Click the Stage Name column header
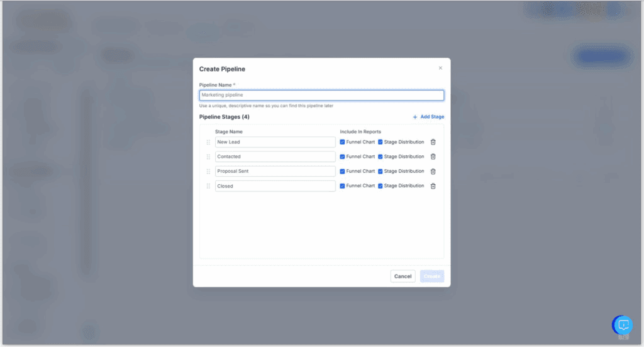This screenshot has height=347, width=644. [229, 132]
